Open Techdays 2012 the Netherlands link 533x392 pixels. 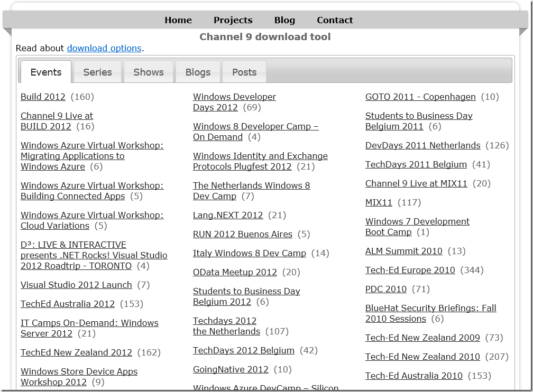(x=226, y=326)
